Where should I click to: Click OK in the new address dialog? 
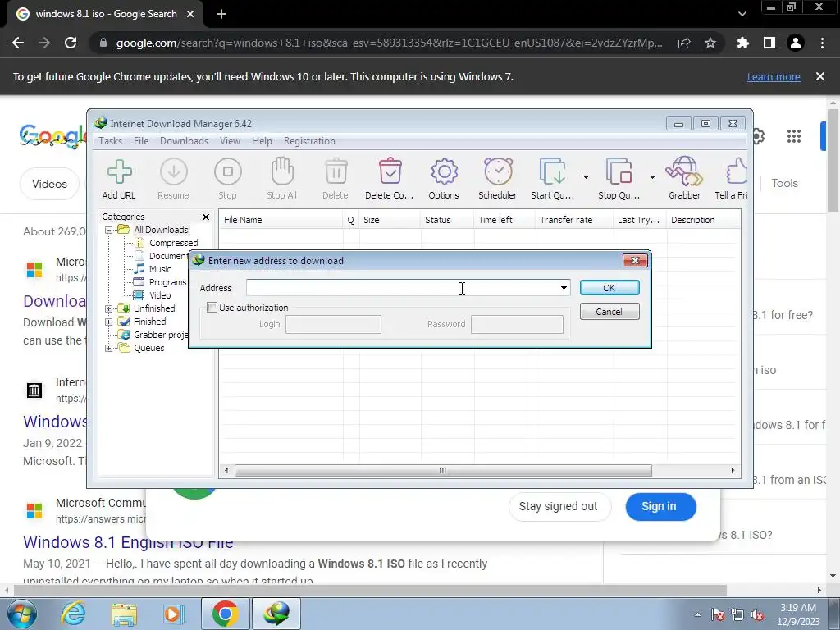(609, 288)
